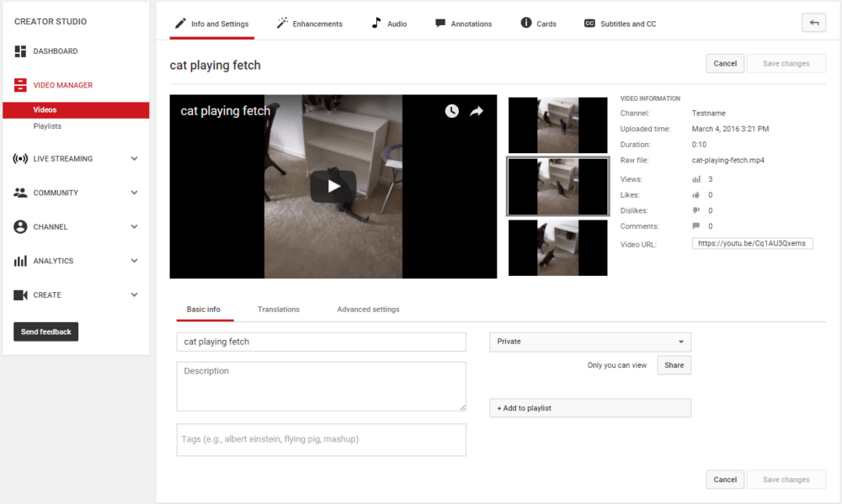
Task: Switch to the Advanced settings tab
Action: [368, 309]
